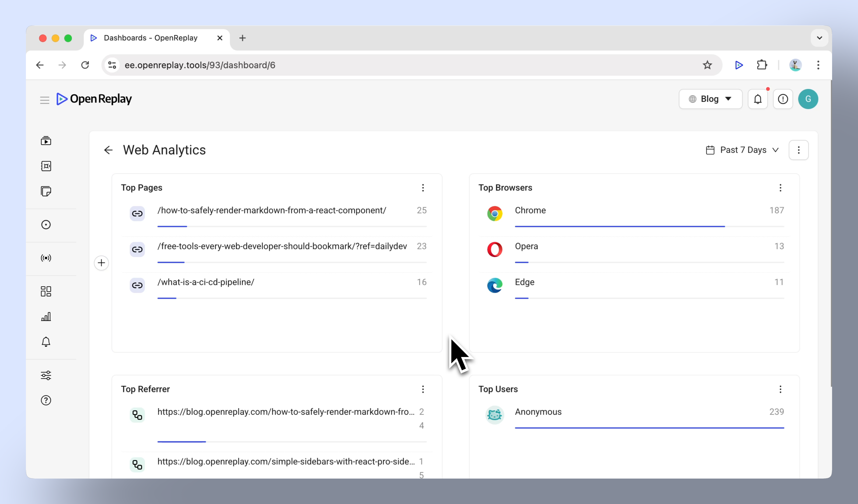Screen dimensions: 858x504
Task: Add a card with the plus button
Action: [x=102, y=263]
